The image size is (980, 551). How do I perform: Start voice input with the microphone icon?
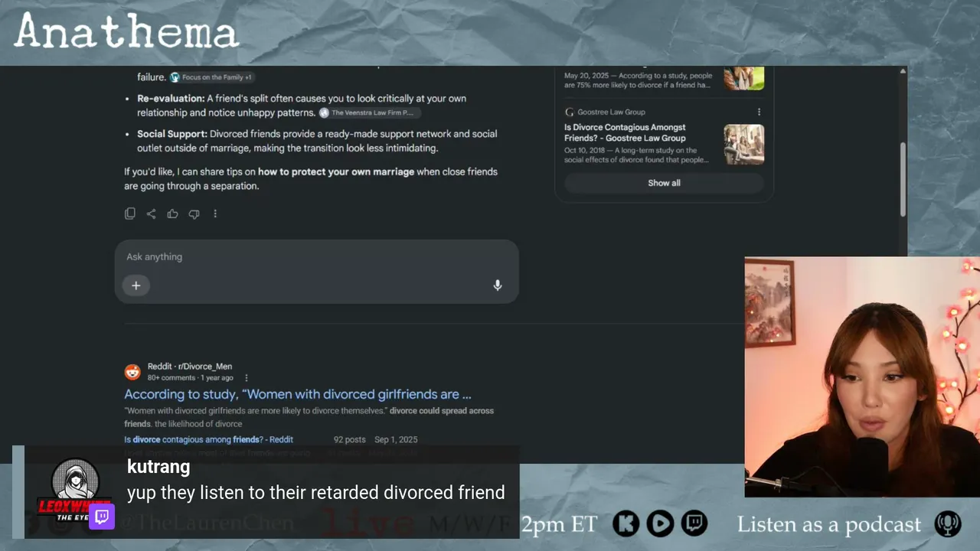[498, 285]
